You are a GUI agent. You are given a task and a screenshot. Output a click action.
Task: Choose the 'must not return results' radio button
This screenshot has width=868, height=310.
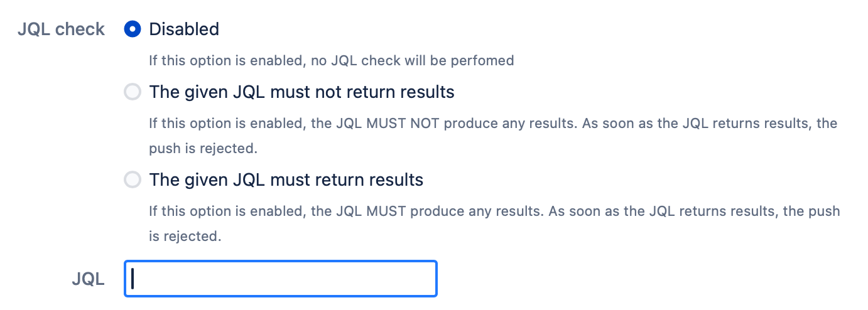133,92
